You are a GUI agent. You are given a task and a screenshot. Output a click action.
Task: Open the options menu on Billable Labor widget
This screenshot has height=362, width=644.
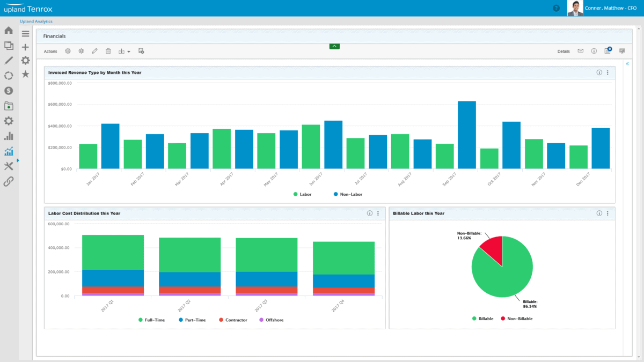pyautogui.click(x=608, y=213)
